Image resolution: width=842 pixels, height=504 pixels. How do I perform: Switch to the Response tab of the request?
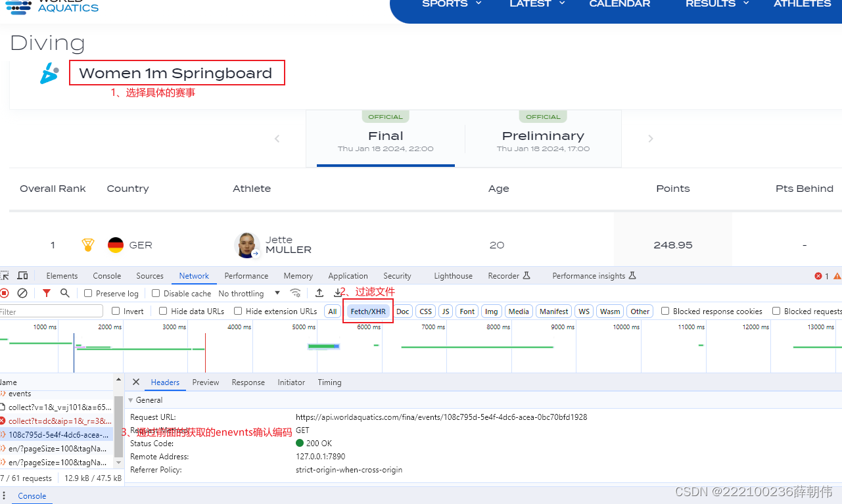point(248,382)
